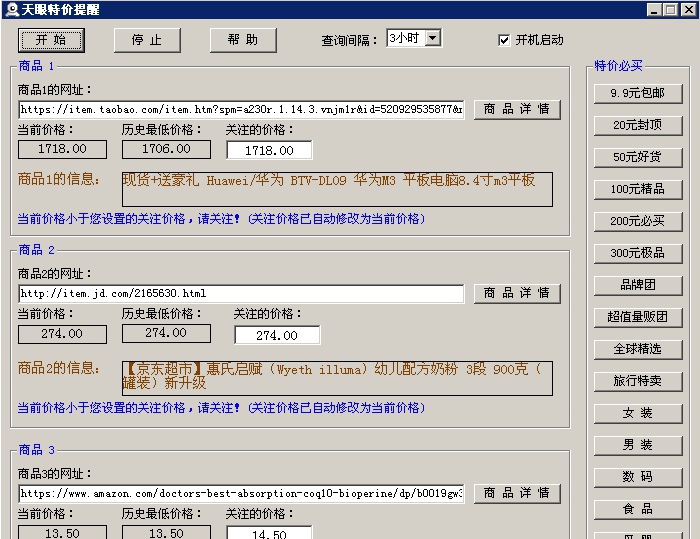Open 商品详情 for product 1
Image resolution: width=700 pixels, height=539 pixels.
click(517, 109)
